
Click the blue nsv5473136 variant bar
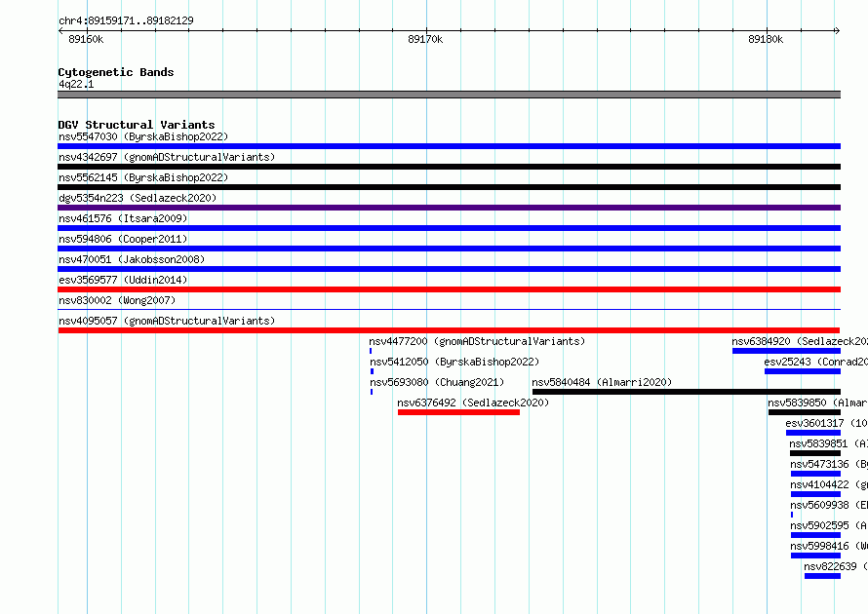(x=816, y=474)
